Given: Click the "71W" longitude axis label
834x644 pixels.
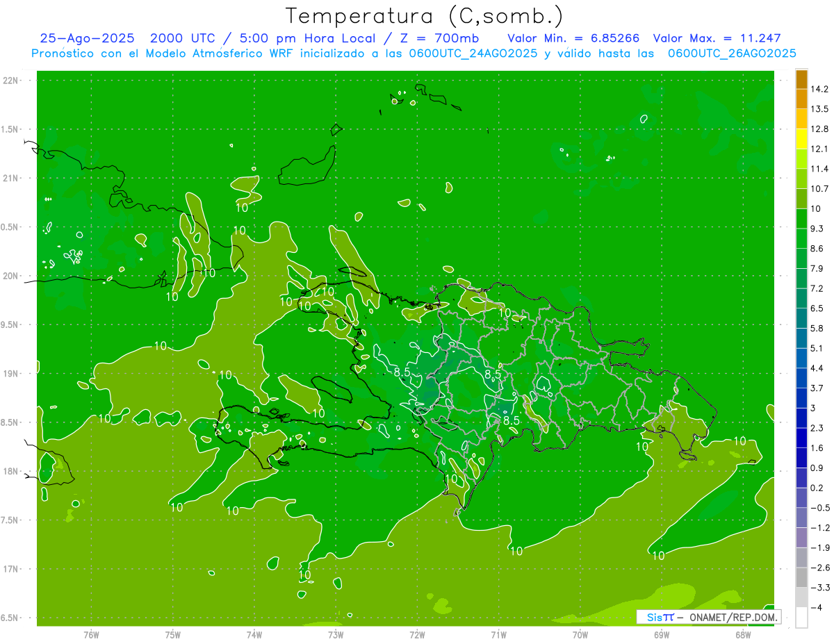Looking at the screenshot, I should [498, 635].
